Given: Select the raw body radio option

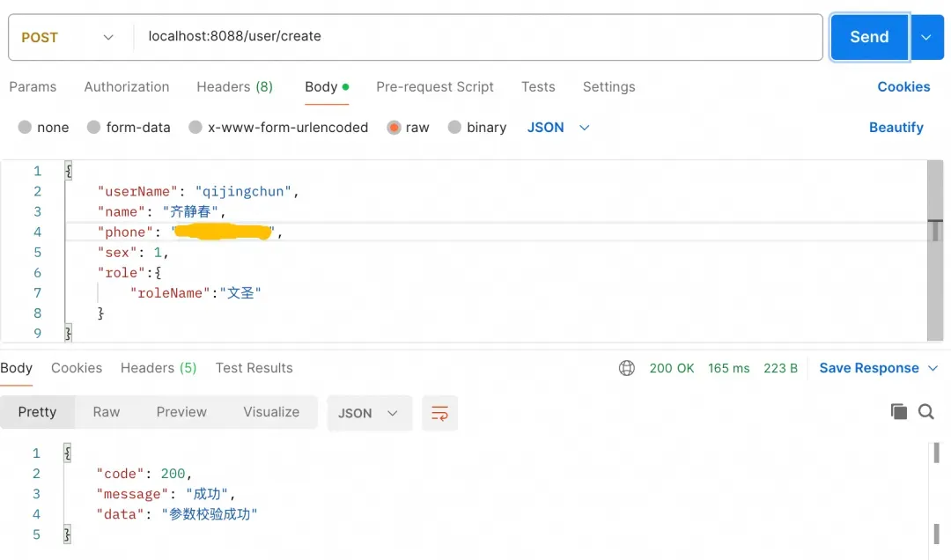Looking at the screenshot, I should click(394, 128).
